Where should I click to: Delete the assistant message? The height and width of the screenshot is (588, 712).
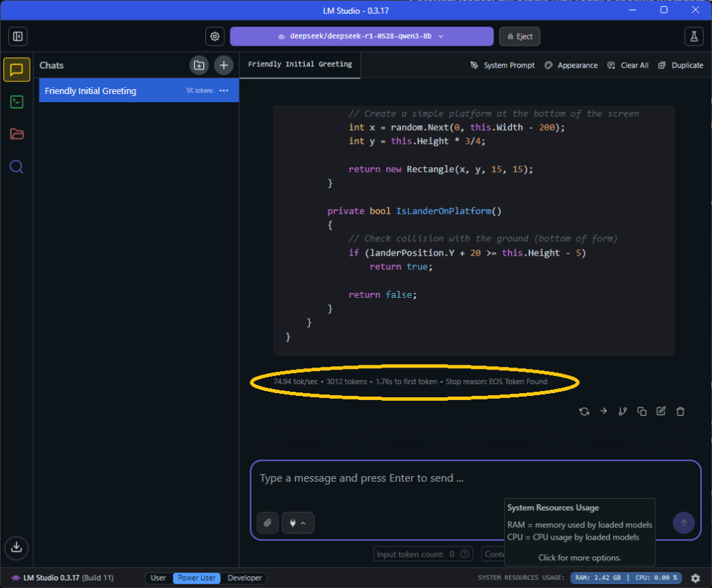tap(680, 412)
